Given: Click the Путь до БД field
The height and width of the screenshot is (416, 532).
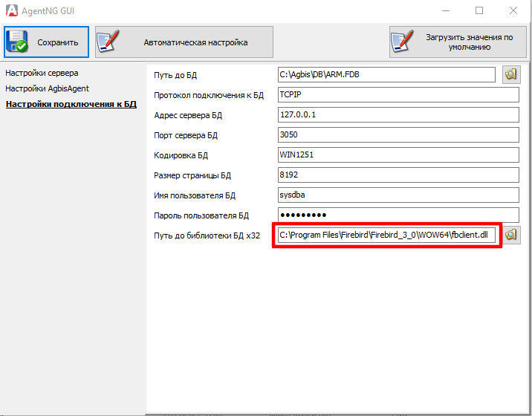Looking at the screenshot, I should click(x=385, y=74).
